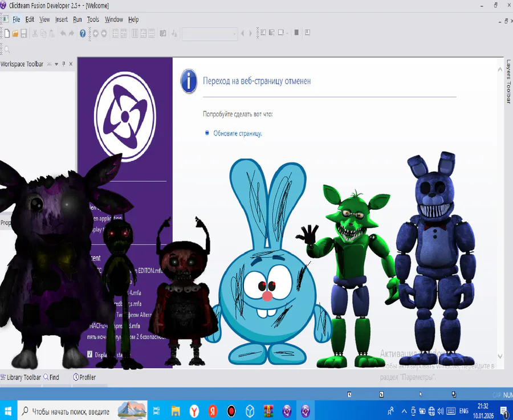Image resolution: width=513 pixels, height=420 pixels.
Task: Open recent file NACHz-compressed.mfa
Action: [115, 326]
